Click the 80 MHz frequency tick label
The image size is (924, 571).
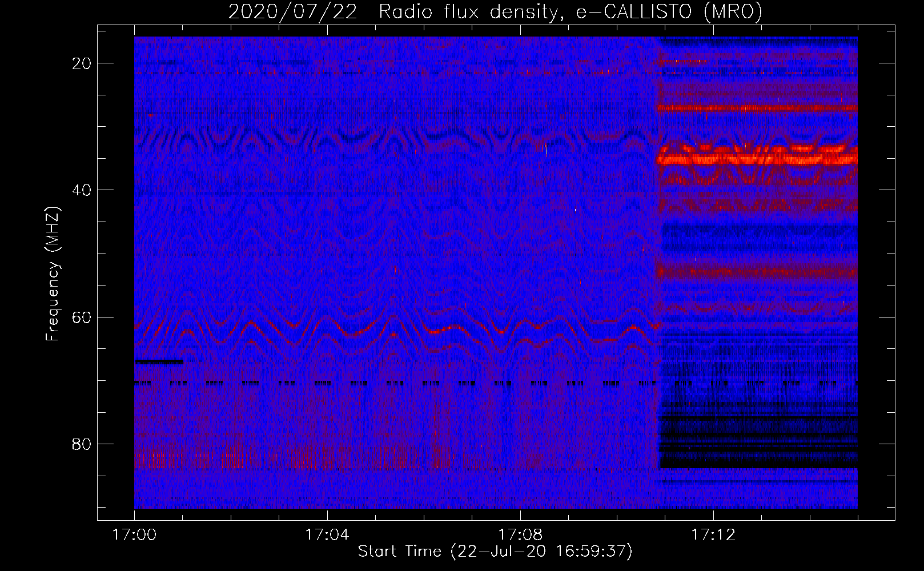coord(82,444)
